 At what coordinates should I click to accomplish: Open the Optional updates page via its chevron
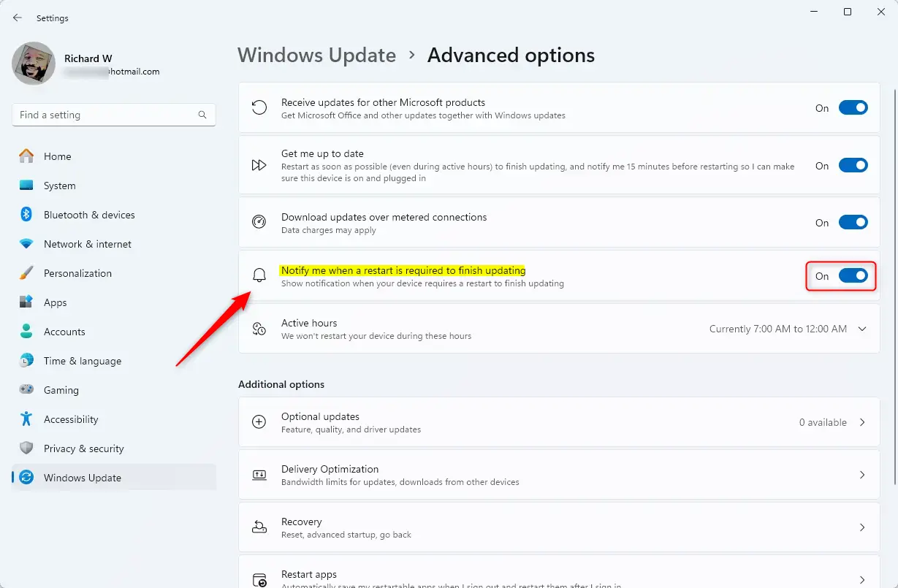(x=862, y=421)
